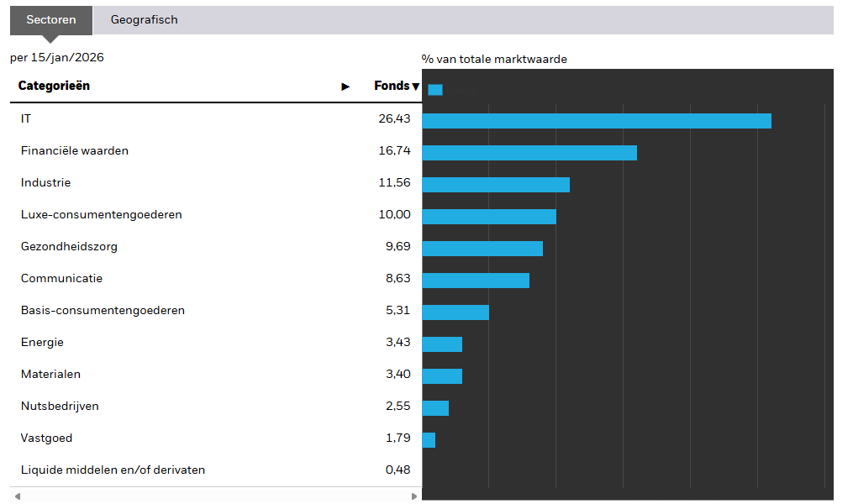Viewport: 853px width, 504px height.
Task: Switch to the Geografisch tab
Action: coord(144,20)
